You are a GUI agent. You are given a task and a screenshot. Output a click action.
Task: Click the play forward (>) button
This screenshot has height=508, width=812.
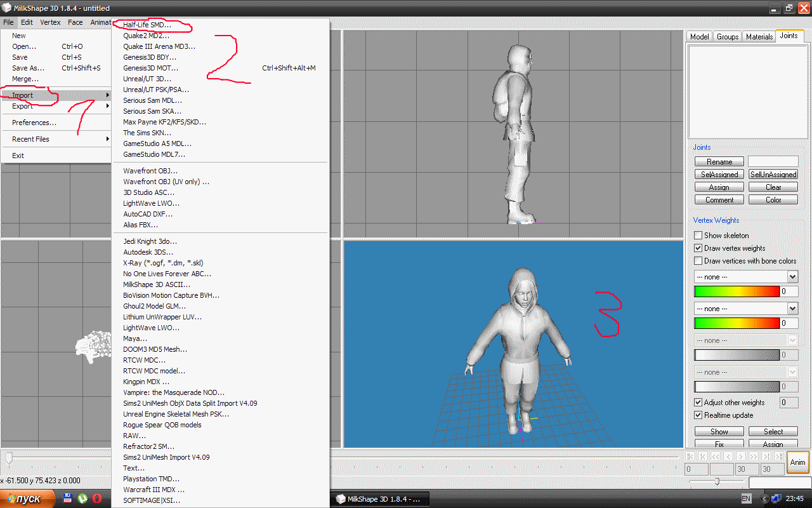point(741,456)
